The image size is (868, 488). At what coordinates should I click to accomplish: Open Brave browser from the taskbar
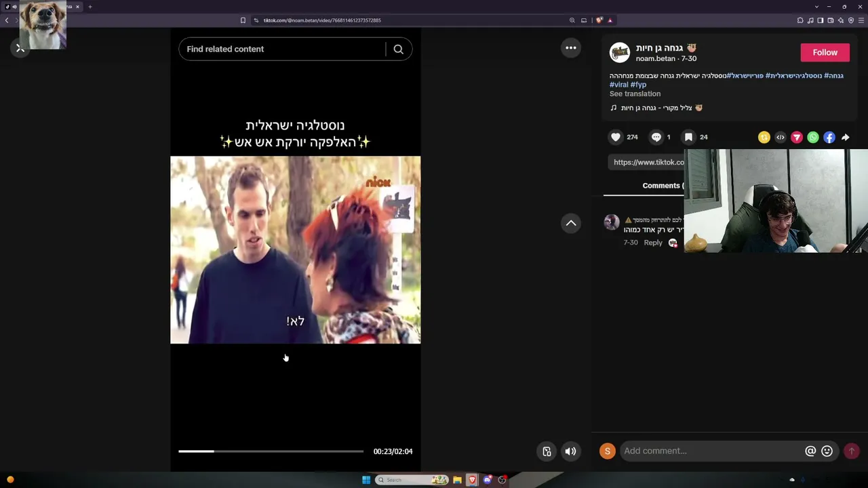[472, 480]
